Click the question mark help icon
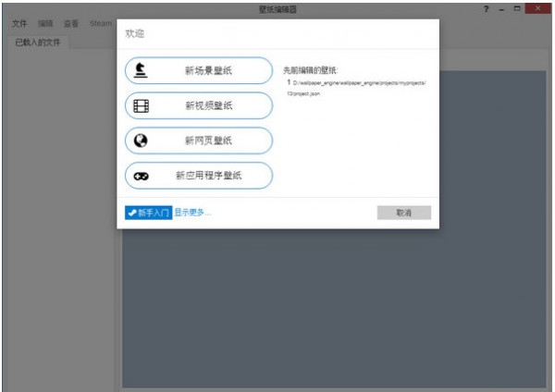 click(486, 8)
